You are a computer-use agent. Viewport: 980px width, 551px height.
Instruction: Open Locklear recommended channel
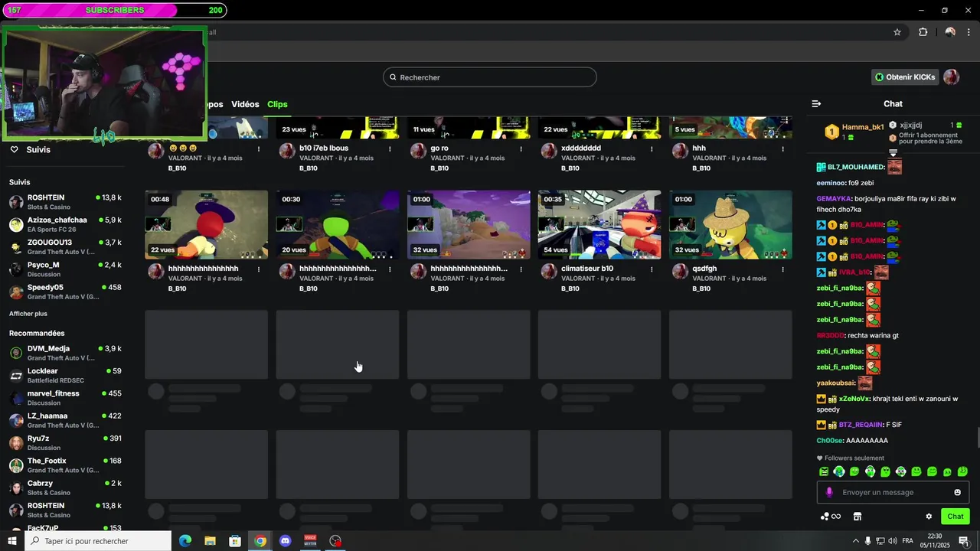coord(65,375)
